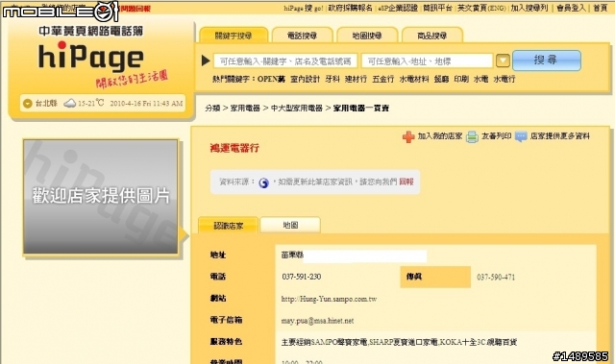Click the 回報 report link
This screenshot has height=364, width=615.
[406, 182]
